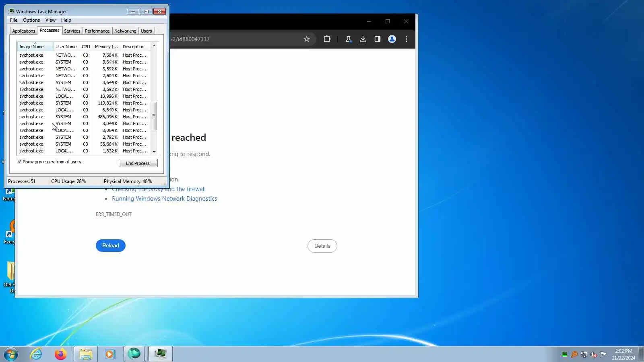This screenshot has height=362, width=644.
Task: Click the process list scroll-down arrow
Action: click(x=154, y=152)
